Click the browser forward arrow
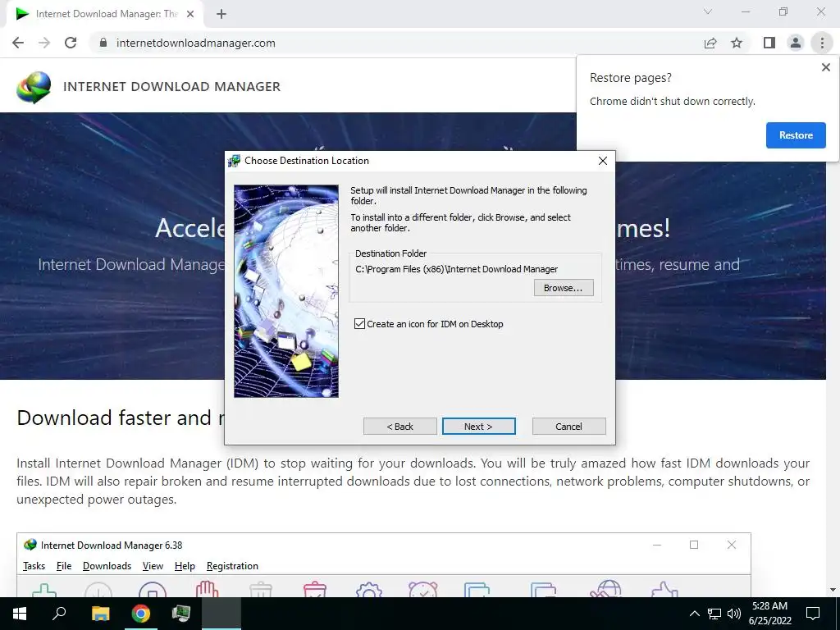 pyautogui.click(x=44, y=43)
